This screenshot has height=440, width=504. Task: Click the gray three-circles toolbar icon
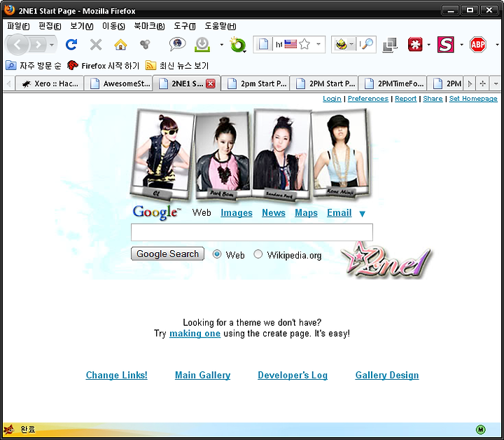click(146, 44)
